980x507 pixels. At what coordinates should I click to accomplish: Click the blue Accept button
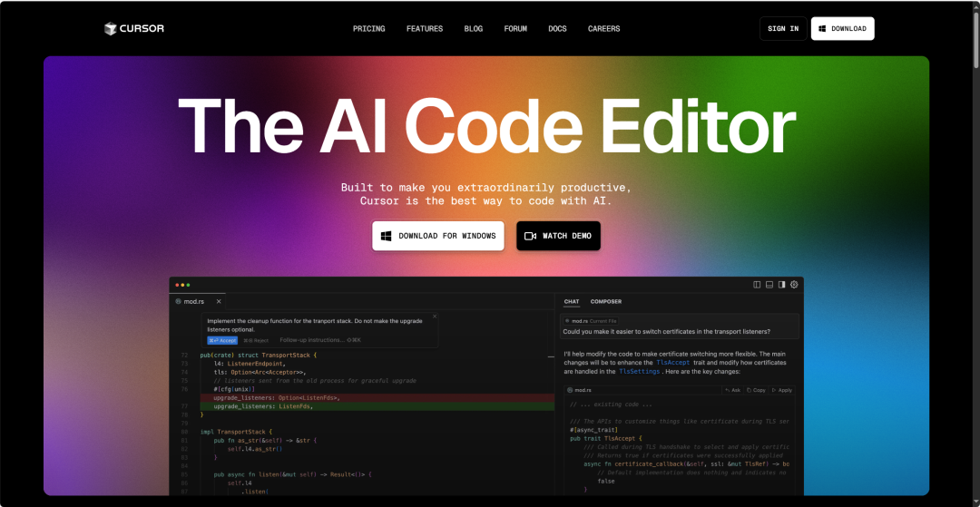pyautogui.click(x=222, y=340)
